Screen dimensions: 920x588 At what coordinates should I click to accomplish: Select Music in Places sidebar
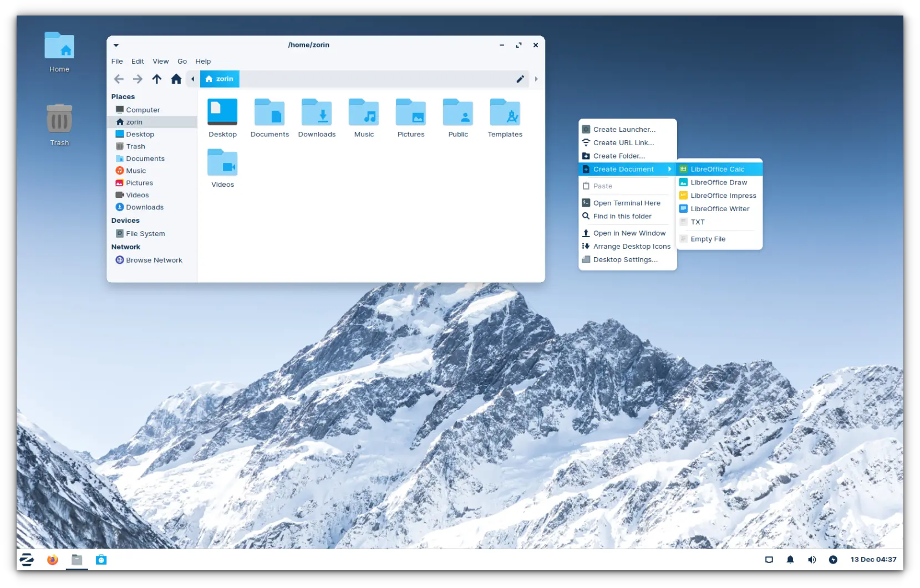(x=152, y=171)
